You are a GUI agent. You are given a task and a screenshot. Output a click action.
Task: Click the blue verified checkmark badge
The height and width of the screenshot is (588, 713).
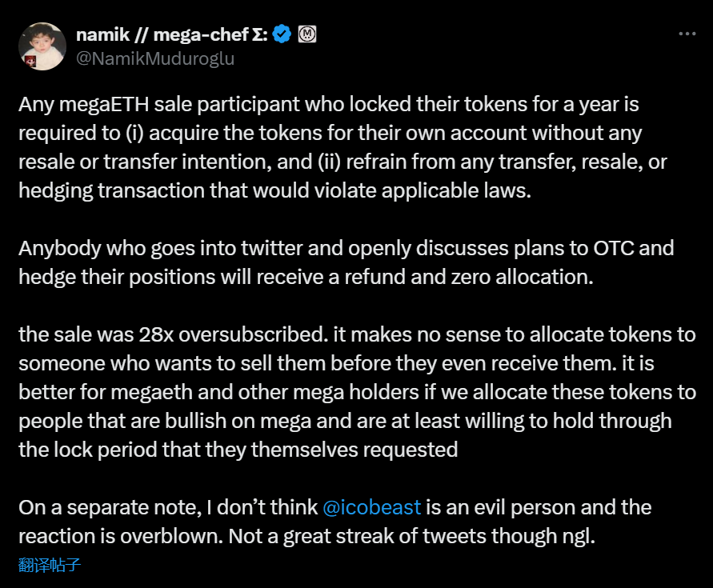pyautogui.click(x=282, y=34)
